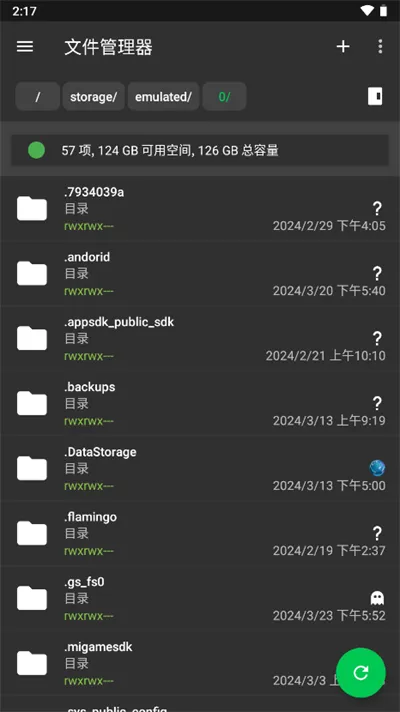Tap the storage info bar with green dot
Image resolution: width=400 pixels, height=712 pixels.
200,150
